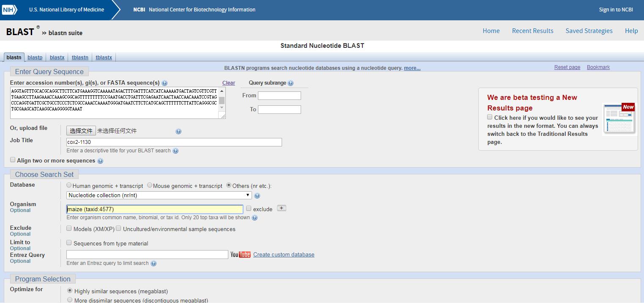Screen dimensions: 644x303
Task: Select Human genomic + transcript database
Action: 69,185
